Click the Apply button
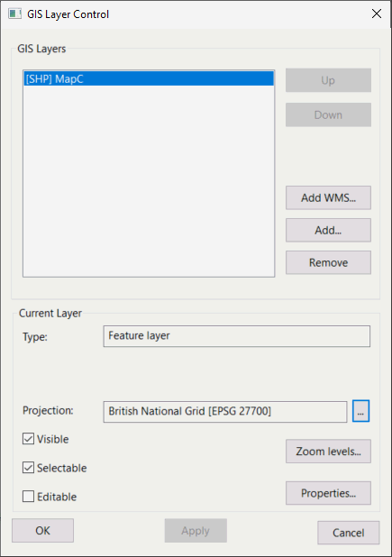 [x=196, y=530]
